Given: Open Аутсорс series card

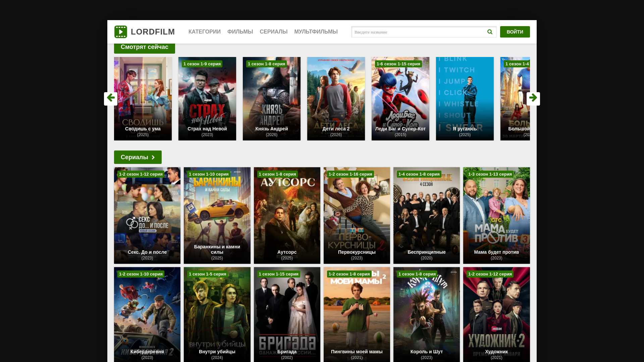Looking at the screenshot, I should pyautogui.click(x=287, y=216).
